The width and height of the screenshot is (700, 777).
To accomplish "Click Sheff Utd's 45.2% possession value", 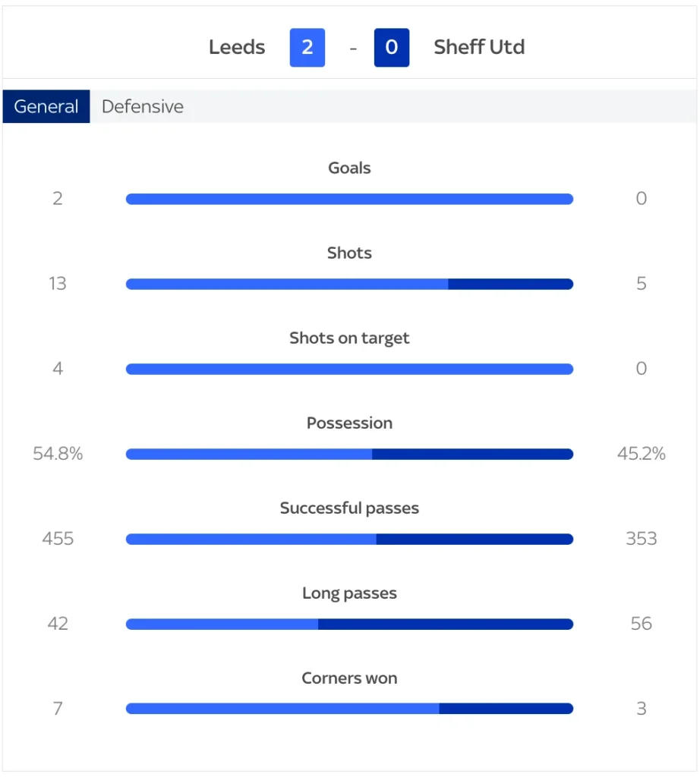I will tap(642, 454).
